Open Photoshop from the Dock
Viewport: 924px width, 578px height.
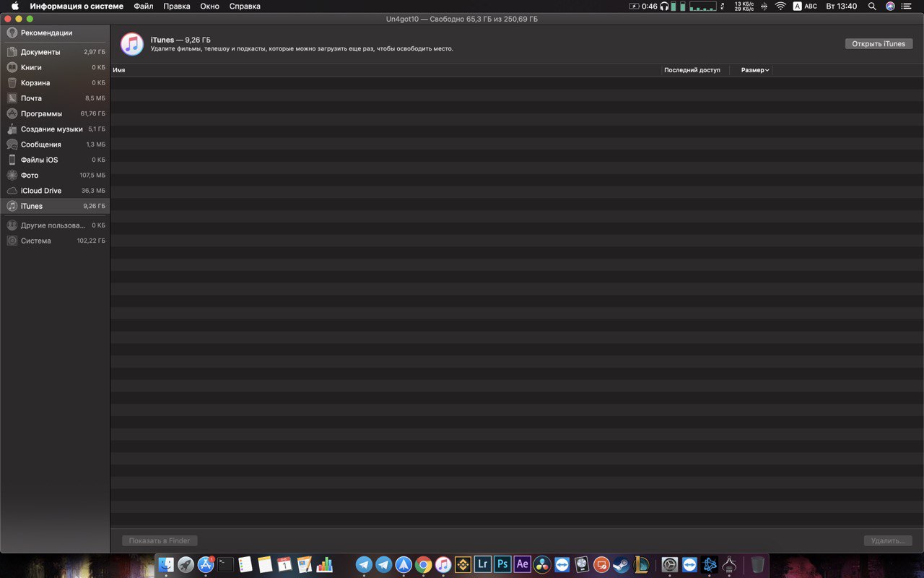coord(502,564)
